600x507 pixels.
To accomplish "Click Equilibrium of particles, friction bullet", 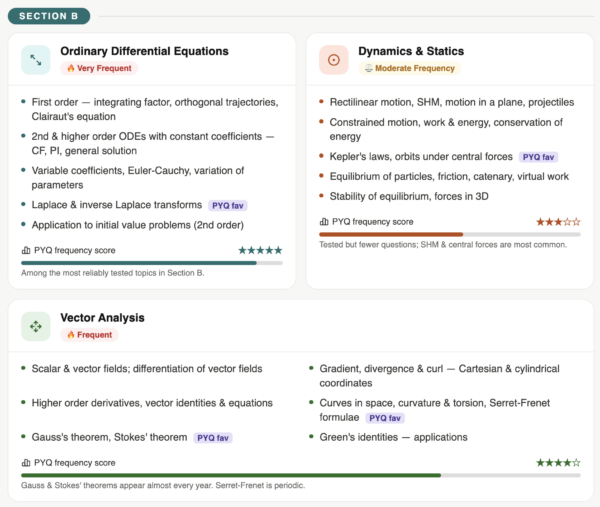I will tap(449, 176).
